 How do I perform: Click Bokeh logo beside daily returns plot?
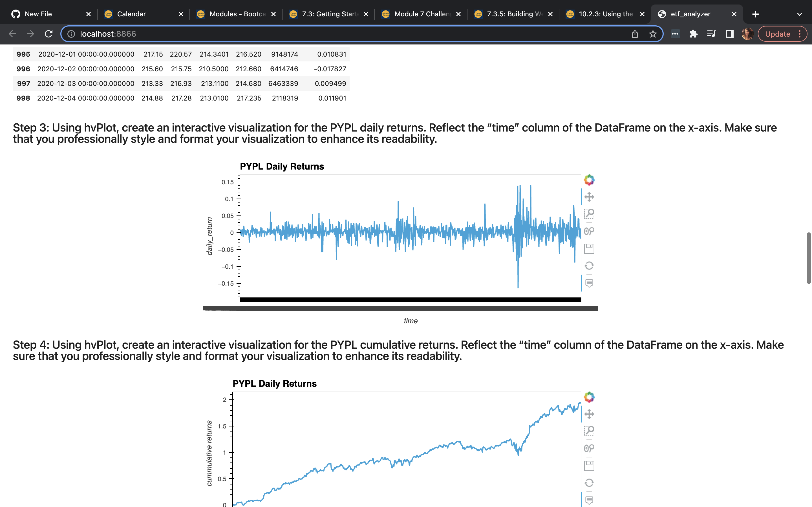click(x=589, y=180)
